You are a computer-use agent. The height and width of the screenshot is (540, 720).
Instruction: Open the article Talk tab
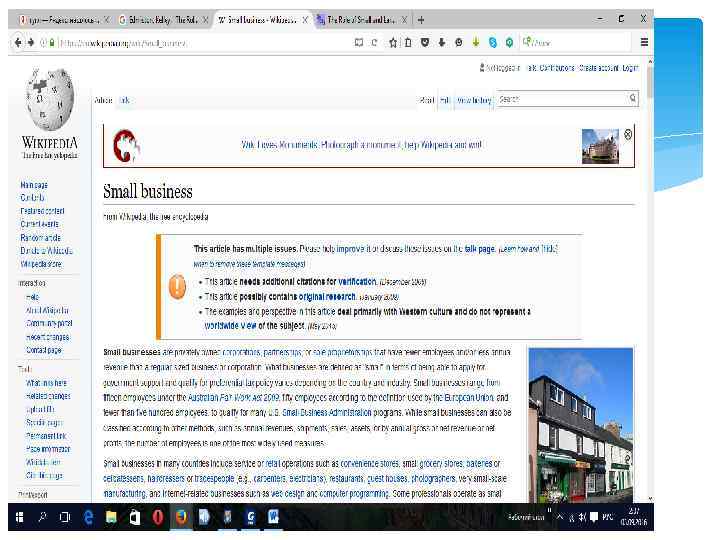pyautogui.click(x=124, y=100)
